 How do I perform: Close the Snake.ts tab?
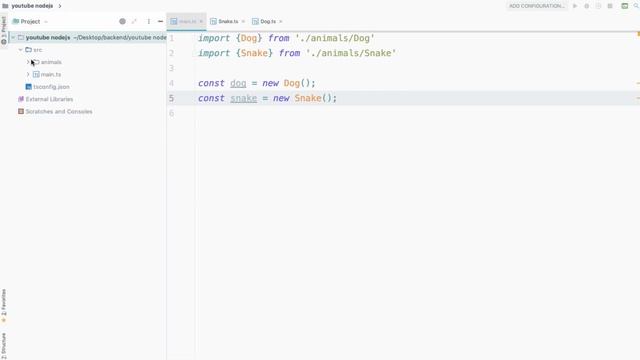pos(243,21)
